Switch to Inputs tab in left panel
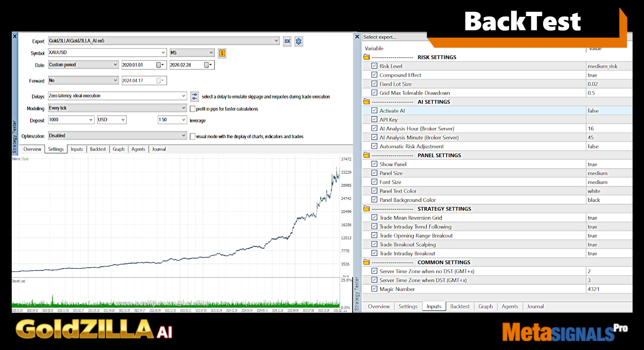 pyautogui.click(x=77, y=149)
